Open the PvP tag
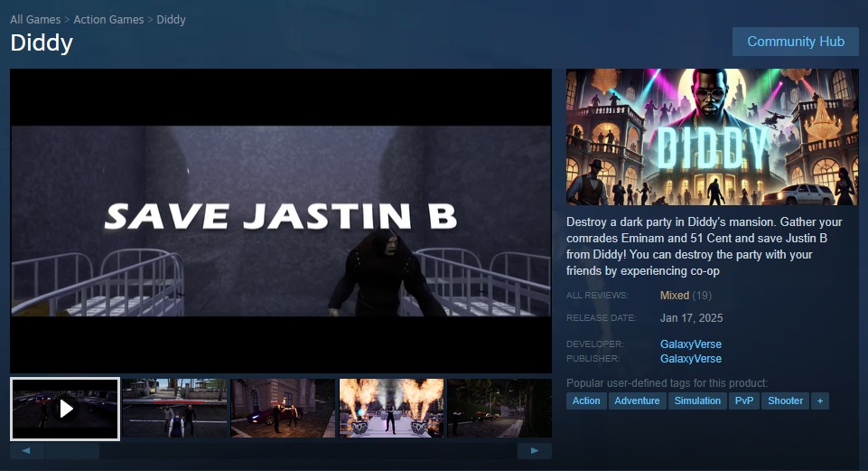The image size is (868, 471). click(x=744, y=400)
